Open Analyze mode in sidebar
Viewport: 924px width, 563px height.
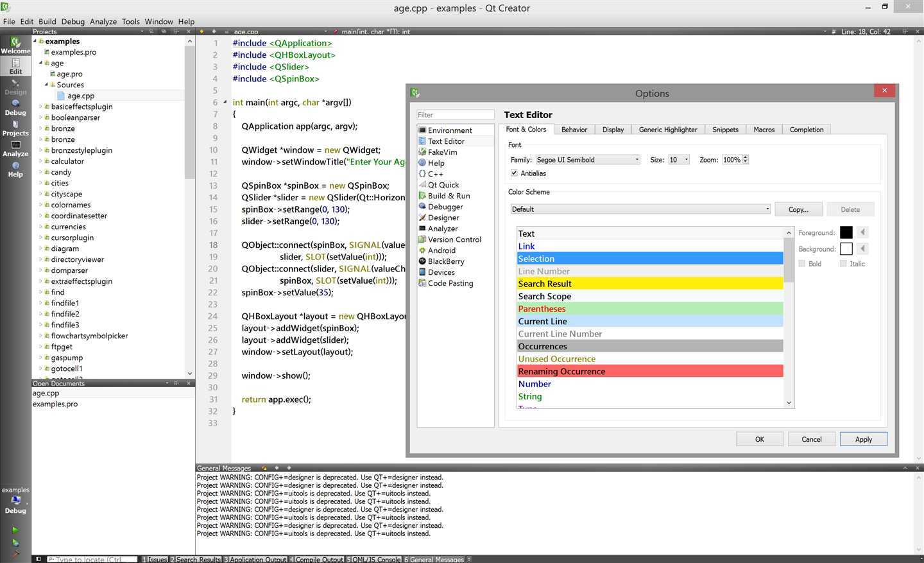[x=15, y=148]
